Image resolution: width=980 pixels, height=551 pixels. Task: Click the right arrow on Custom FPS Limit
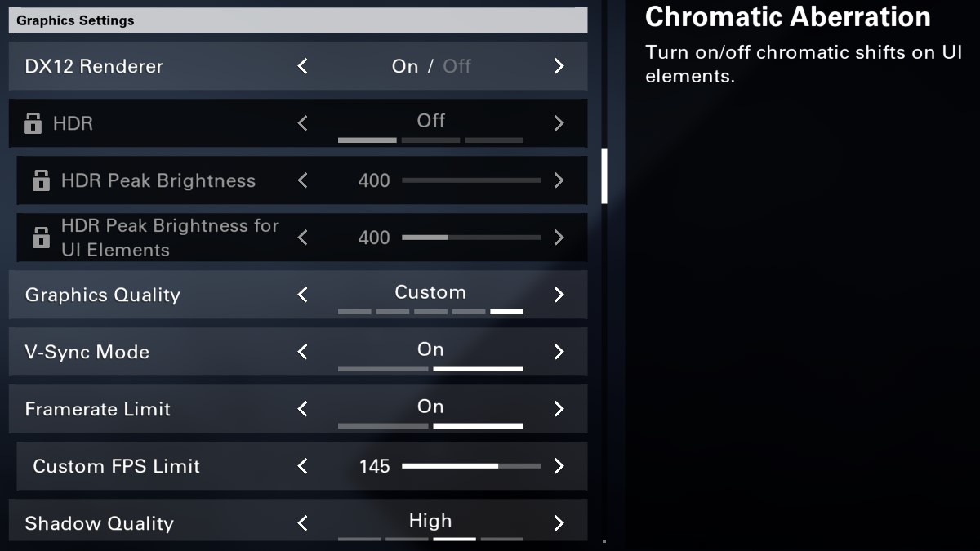tap(559, 466)
